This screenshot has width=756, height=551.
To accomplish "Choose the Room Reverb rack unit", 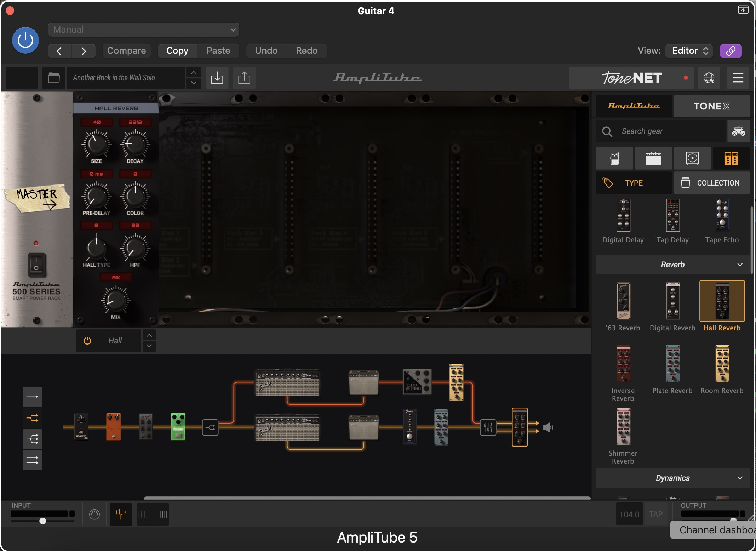I will click(x=722, y=370).
